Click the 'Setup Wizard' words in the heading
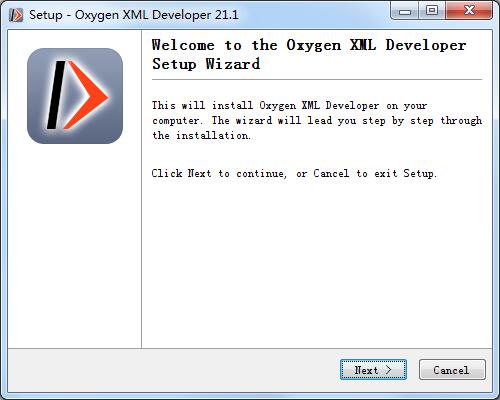The width and height of the screenshot is (500, 400). (x=206, y=64)
